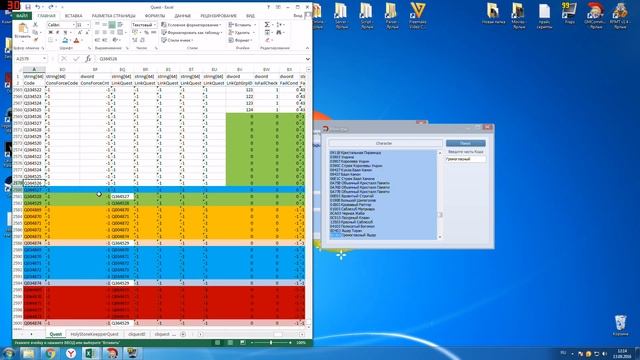
Task: Change font color with red A
Action: (x=76, y=40)
